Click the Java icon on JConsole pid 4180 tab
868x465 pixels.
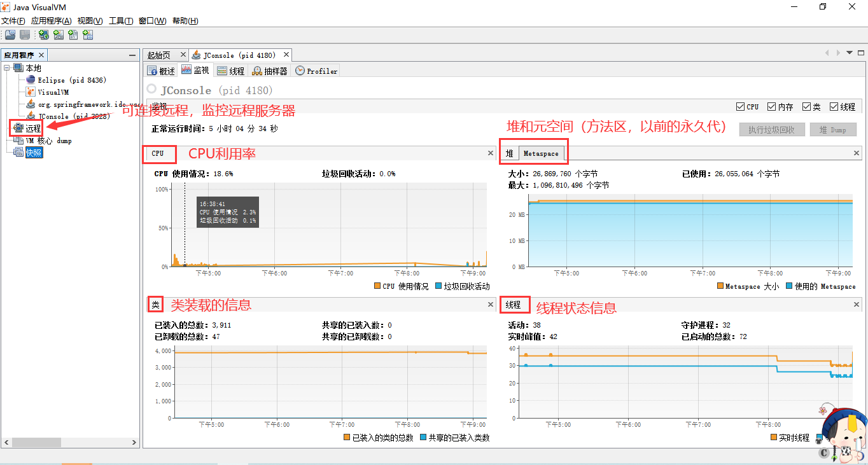[x=197, y=55]
